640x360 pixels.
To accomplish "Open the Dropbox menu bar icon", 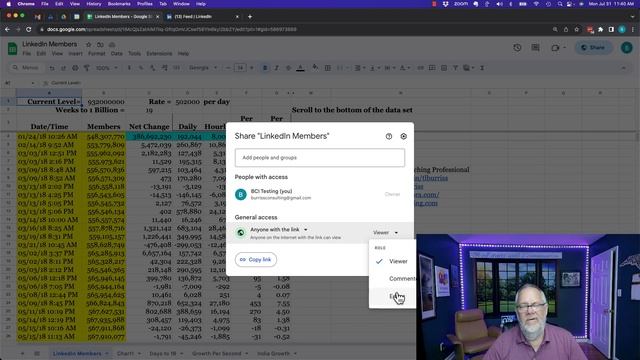I will point(446,4).
